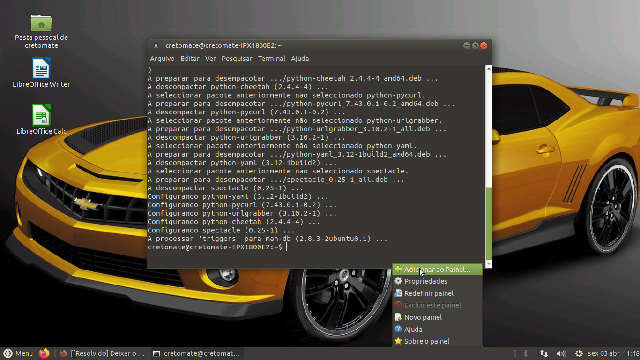
Task: Open the power settings gear tray icon
Action: point(579,353)
